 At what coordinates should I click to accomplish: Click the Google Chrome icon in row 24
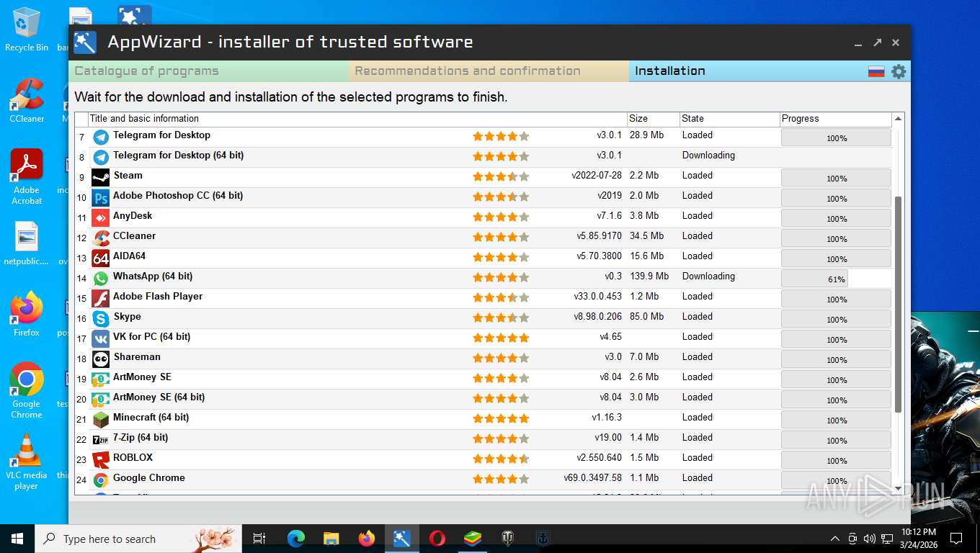[x=101, y=480]
